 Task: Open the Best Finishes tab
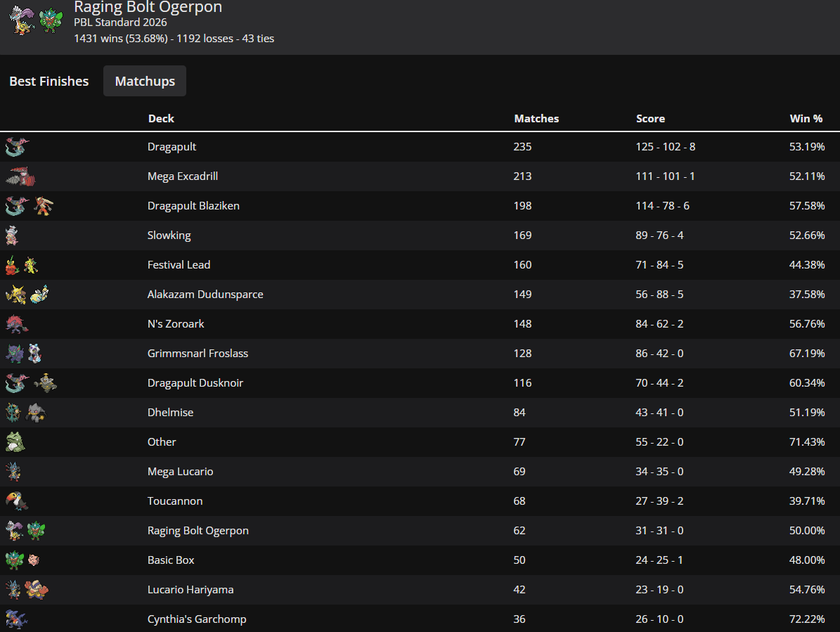click(x=49, y=82)
